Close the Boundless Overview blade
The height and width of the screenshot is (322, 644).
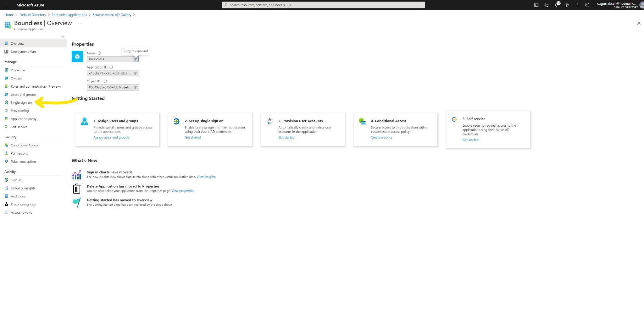[639, 23]
